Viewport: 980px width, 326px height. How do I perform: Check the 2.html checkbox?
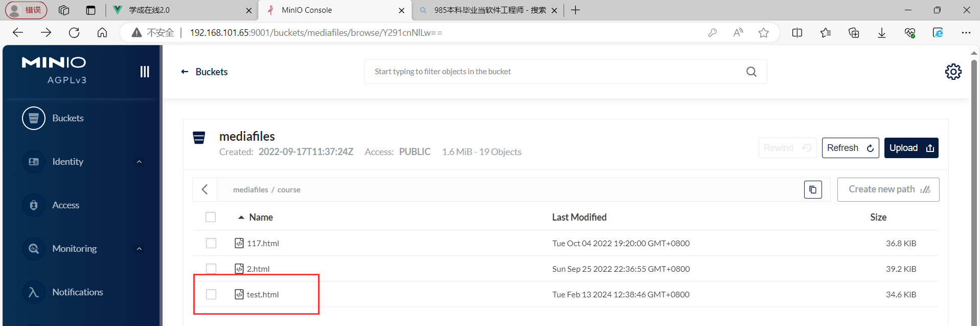[211, 269]
